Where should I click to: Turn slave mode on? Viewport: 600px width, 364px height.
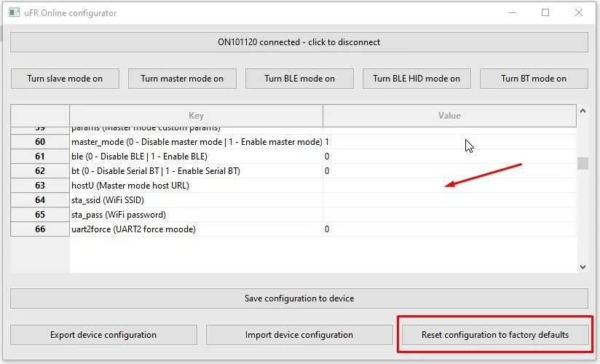point(65,79)
